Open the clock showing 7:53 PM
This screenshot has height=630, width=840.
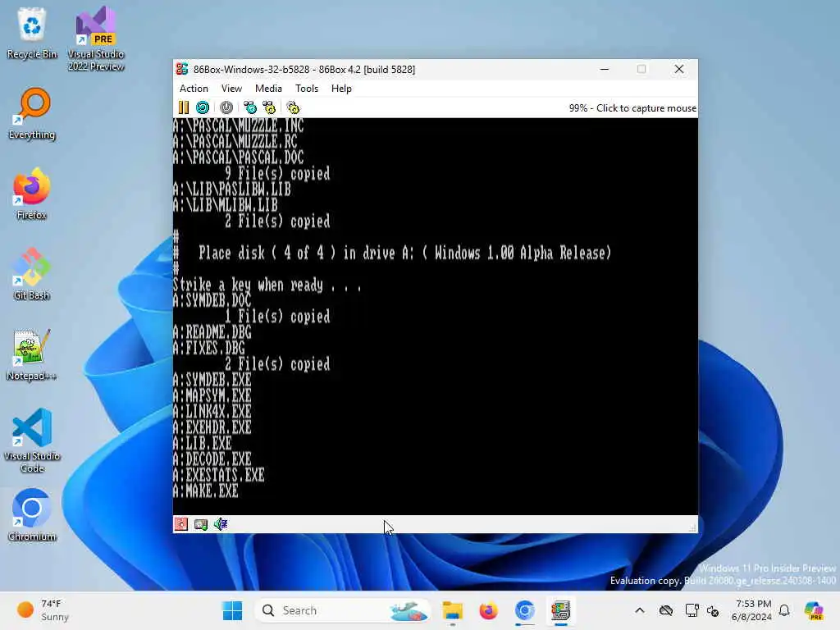click(x=752, y=610)
